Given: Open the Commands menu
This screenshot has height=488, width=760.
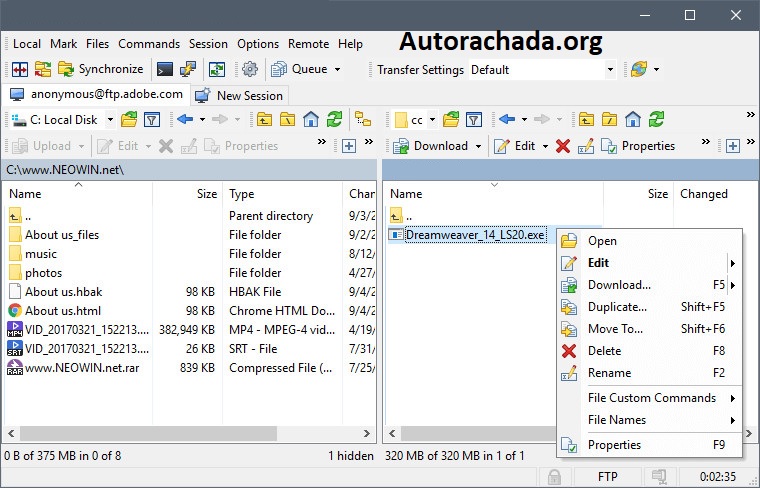Looking at the screenshot, I should click(x=148, y=44).
